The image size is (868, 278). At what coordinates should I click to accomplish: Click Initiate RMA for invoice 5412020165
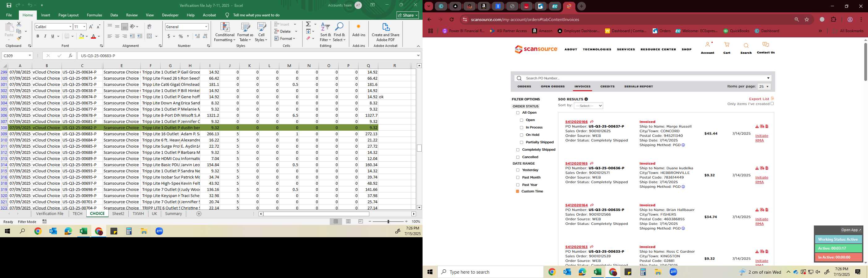[762, 180]
